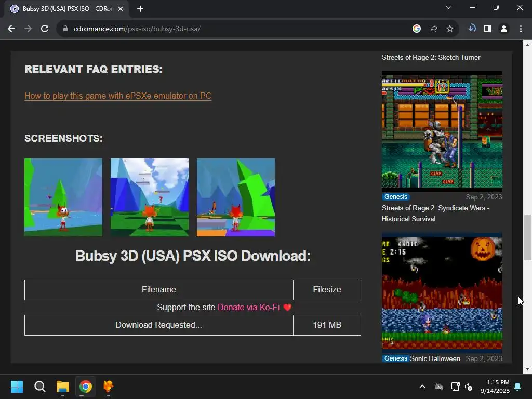Open the first Bubsy screenshot thumbnail
The image size is (532, 399).
coord(63,197)
